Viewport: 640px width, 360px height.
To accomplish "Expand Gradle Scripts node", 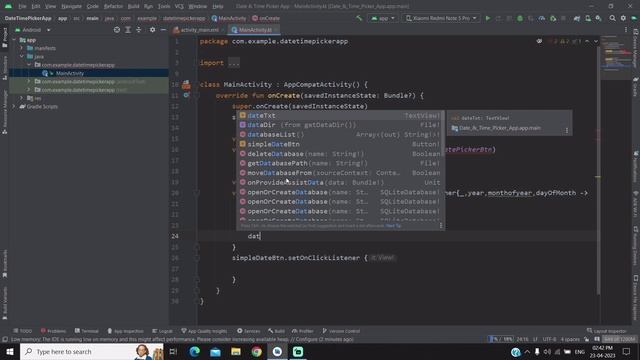I will tap(14, 107).
